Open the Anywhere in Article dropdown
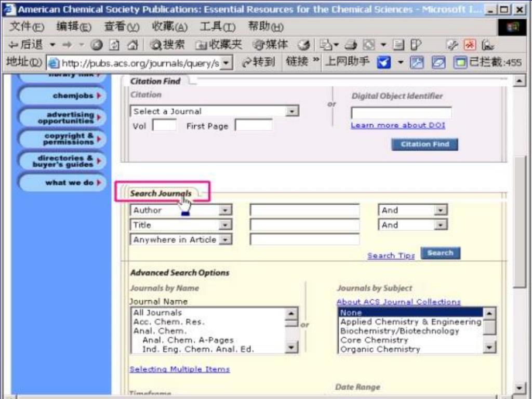Image resolution: width=532 pixels, height=399 pixels. 181,240
